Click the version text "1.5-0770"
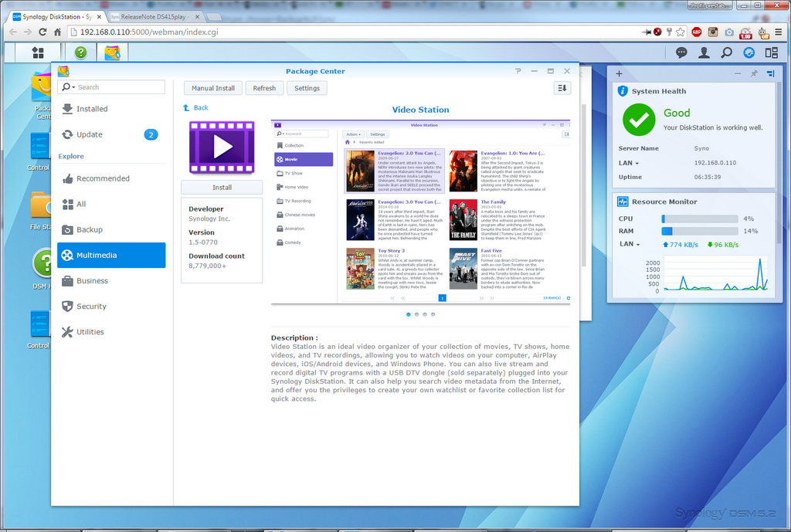Screen dimensions: 791x532 tap(203, 242)
